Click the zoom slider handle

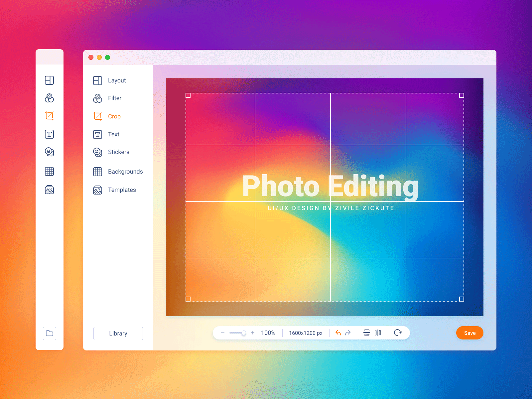coord(244,333)
